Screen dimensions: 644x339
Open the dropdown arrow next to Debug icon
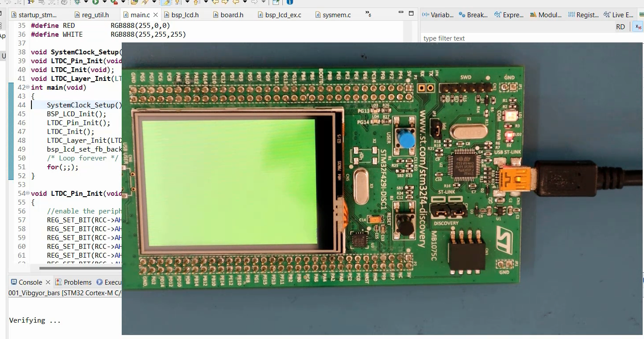point(86,2)
